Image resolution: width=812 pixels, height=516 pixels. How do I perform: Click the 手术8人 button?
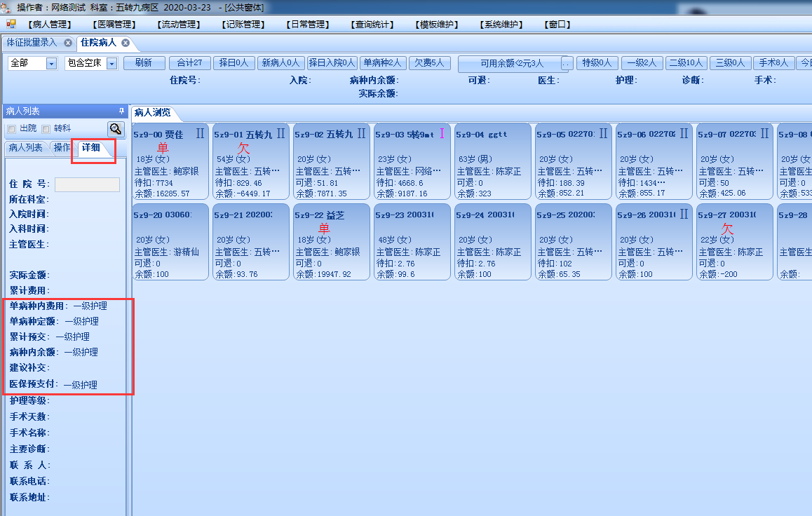[773, 63]
